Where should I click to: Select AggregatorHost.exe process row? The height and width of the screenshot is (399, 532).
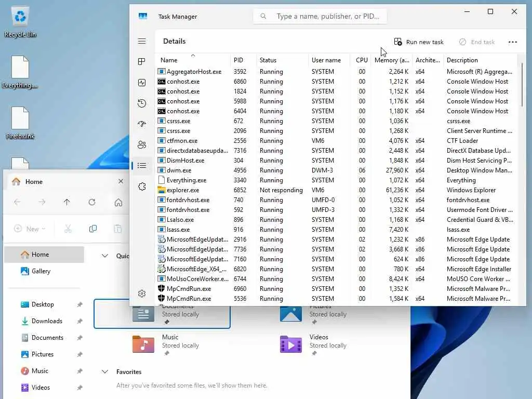337,72
